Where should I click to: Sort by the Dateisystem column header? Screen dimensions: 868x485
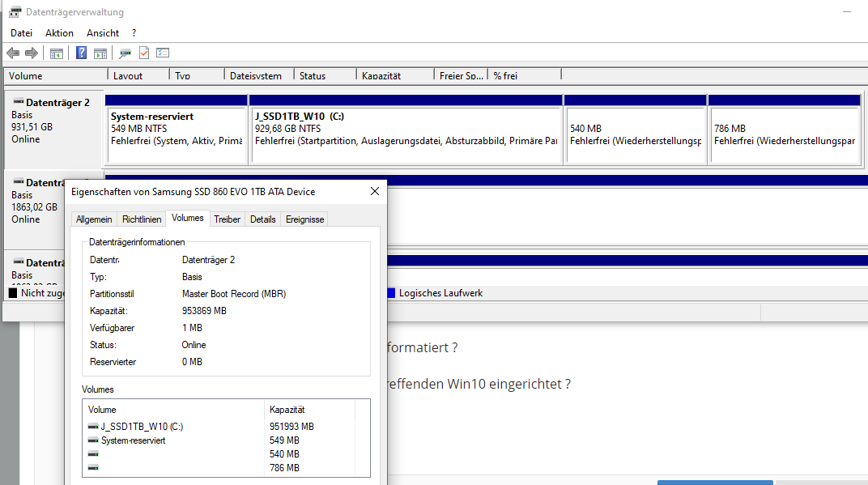coord(259,75)
